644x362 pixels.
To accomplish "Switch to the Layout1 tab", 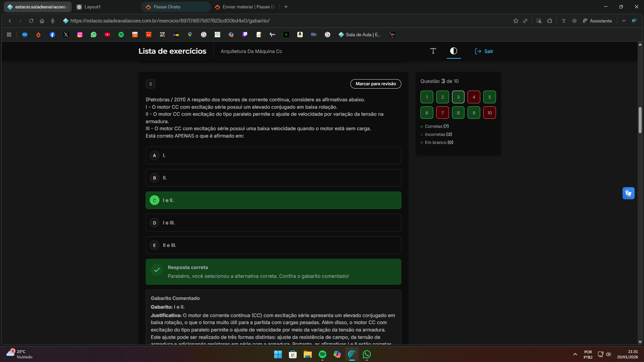I will [107, 7].
